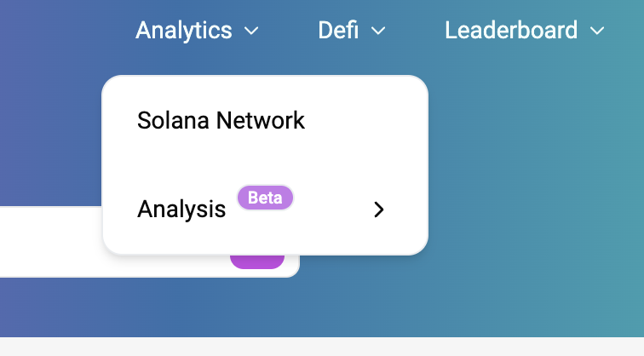644x356 pixels.
Task: Open the Defi menu
Action: [x=338, y=31]
